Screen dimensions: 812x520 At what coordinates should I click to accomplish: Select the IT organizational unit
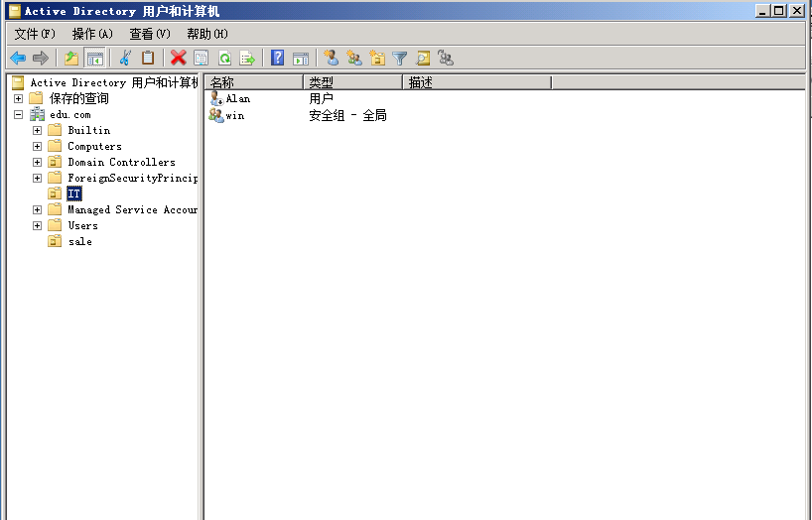(74, 194)
